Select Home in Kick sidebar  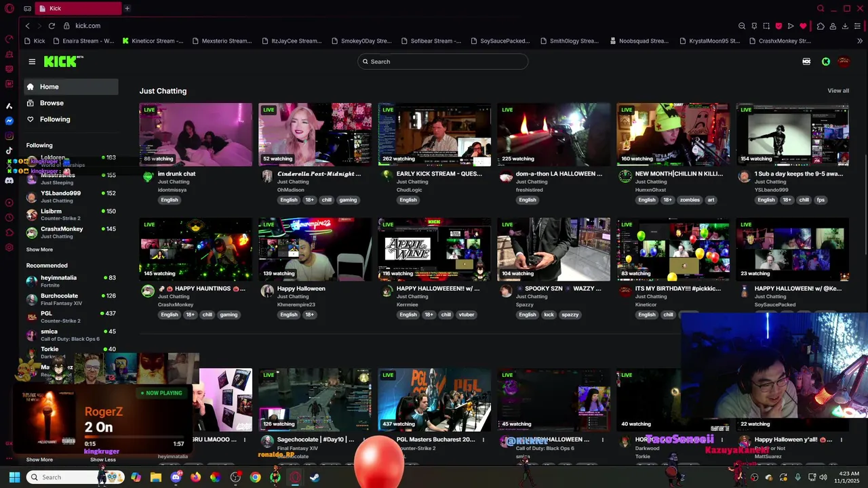pyautogui.click(x=71, y=87)
